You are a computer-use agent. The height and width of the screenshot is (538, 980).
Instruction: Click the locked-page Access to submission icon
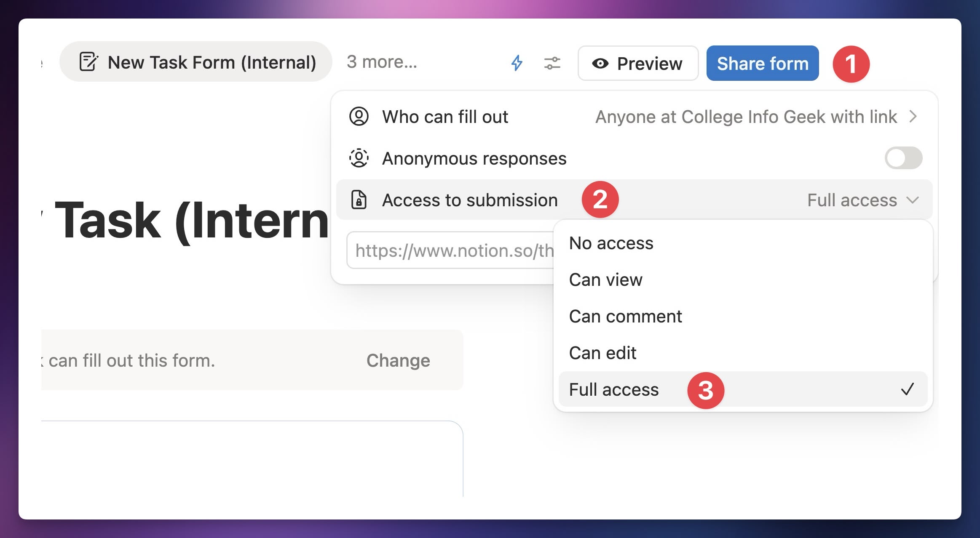point(359,200)
